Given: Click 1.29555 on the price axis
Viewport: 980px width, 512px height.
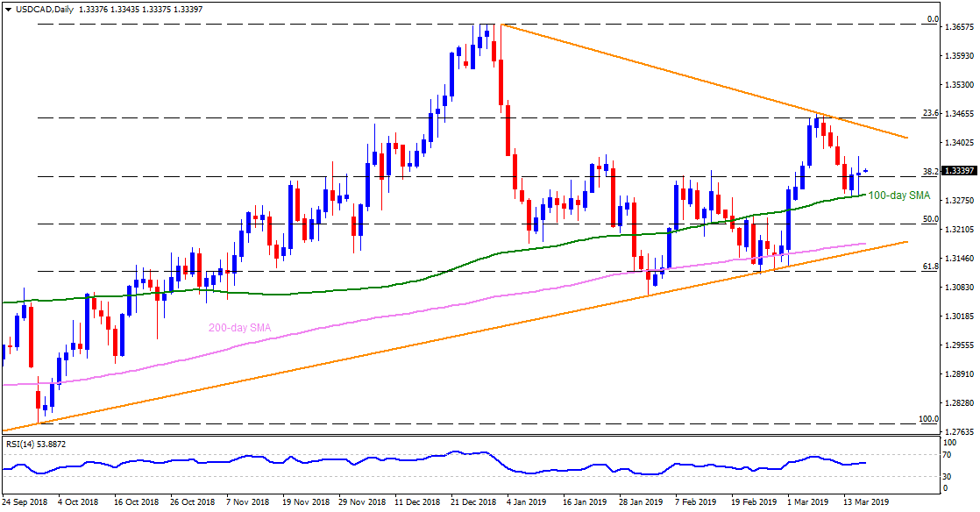Looking at the screenshot, I should 961,345.
